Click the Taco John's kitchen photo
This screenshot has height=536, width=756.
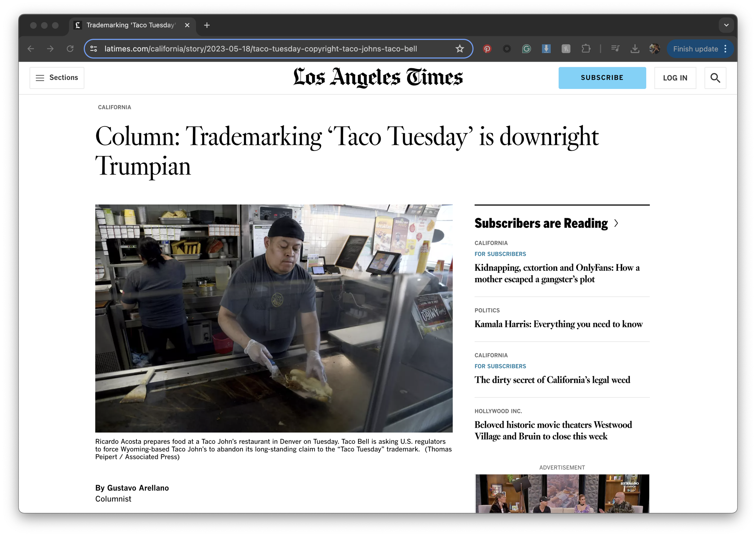tap(274, 319)
